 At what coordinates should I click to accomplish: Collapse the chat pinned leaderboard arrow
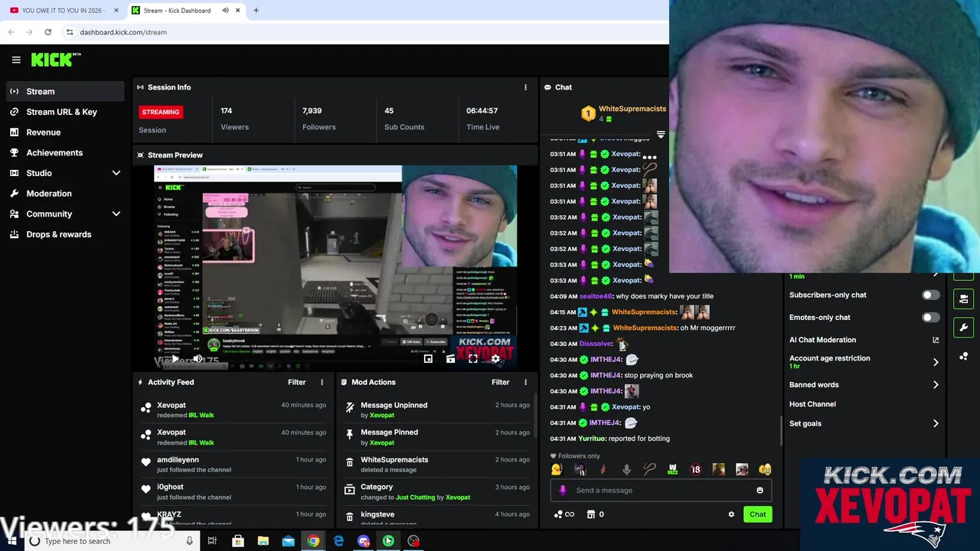[x=661, y=135]
